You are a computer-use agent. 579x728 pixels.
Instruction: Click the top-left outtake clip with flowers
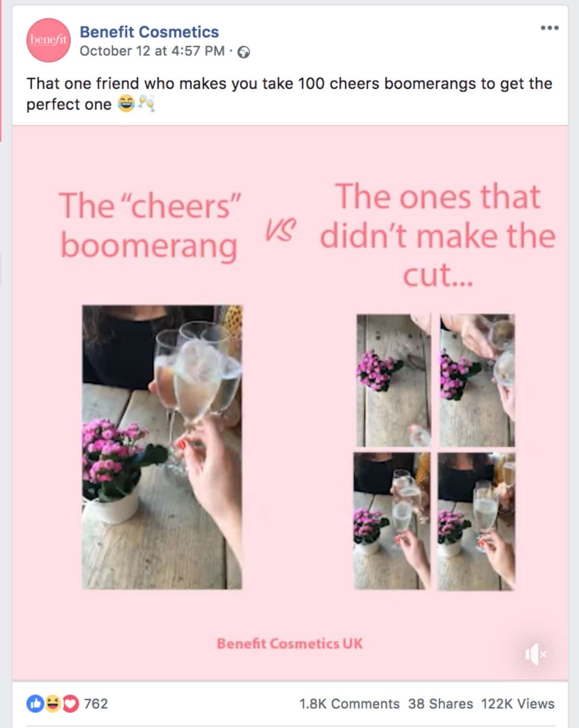pos(394,380)
